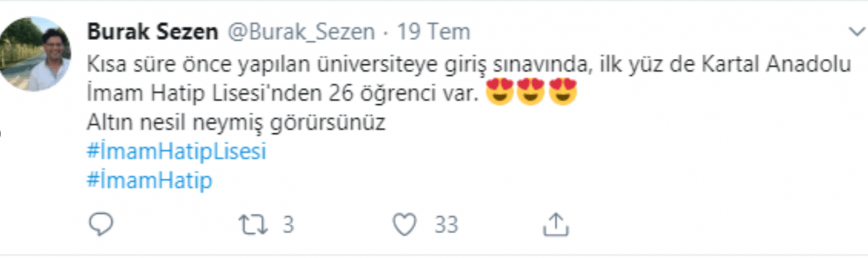Click the line 'Altın nesil neymiş görürsünüz'
The width and height of the screenshot is (868, 258).
pos(237,123)
